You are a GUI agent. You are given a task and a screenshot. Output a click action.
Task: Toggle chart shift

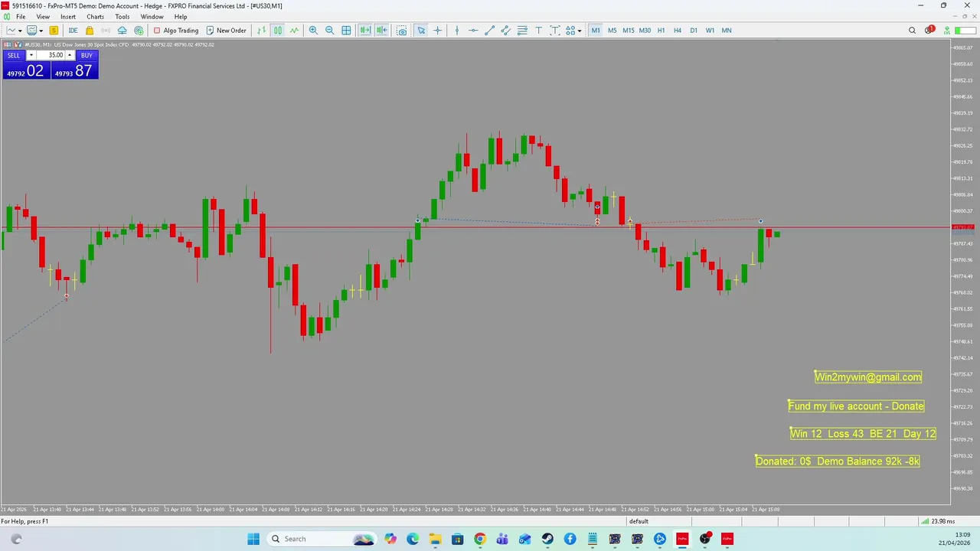click(381, 31)
